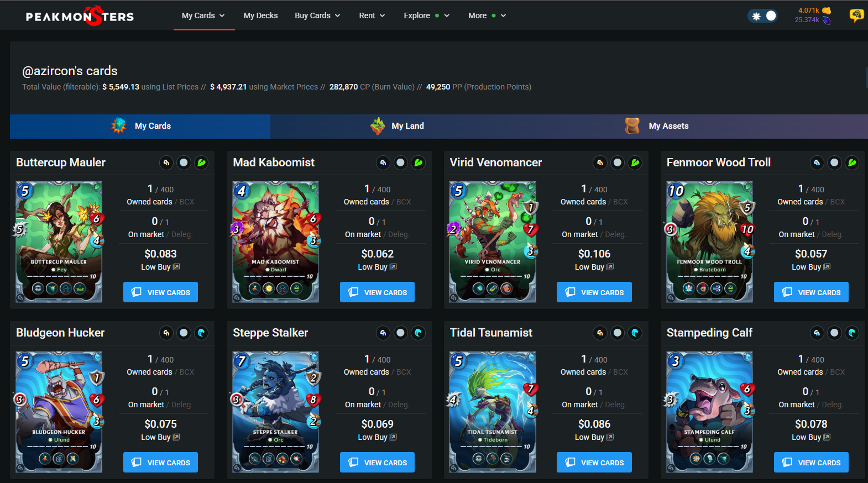Screen dimensions: 868x483
Task: Click View Cards for Steppe Stalker
Action: 377,463
